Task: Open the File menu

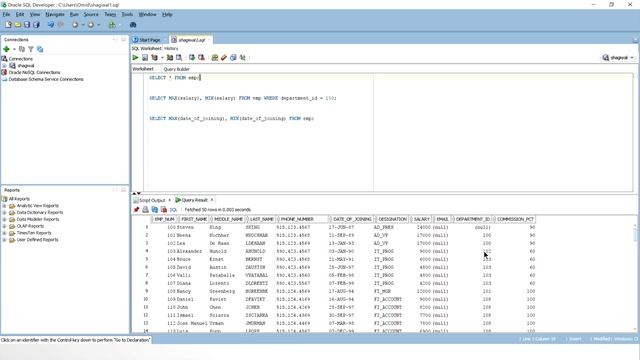Action: coord(7,14)
